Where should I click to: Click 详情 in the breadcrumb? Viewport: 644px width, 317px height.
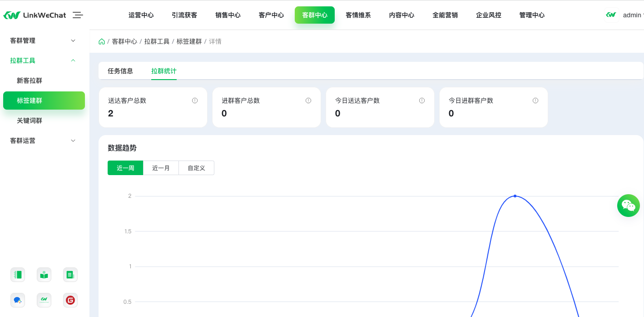click(x=215, y=41)
